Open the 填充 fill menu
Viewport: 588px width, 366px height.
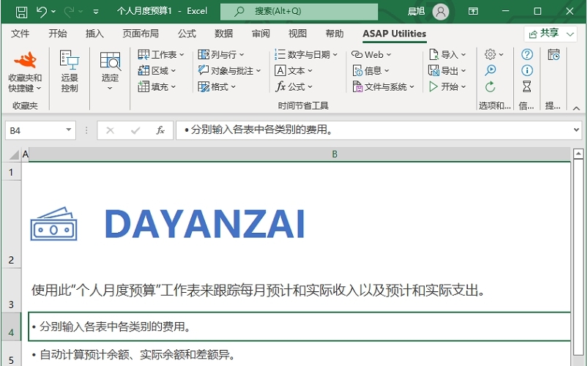(x=157, y=86)
